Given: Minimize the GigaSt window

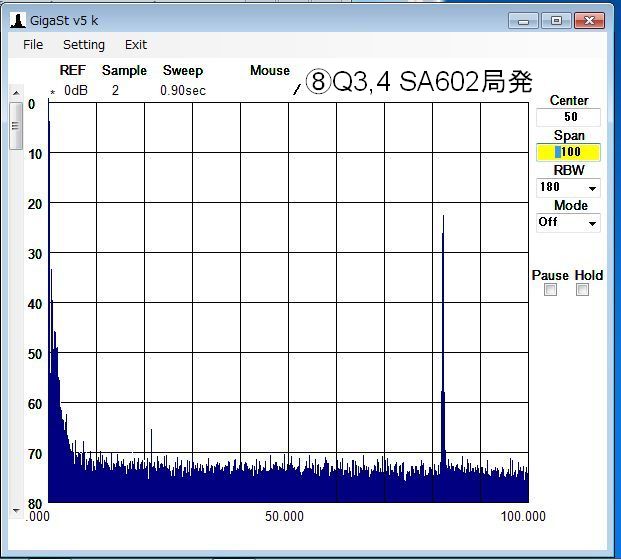Looking at the screenshot, I should (x=523, y=21).
